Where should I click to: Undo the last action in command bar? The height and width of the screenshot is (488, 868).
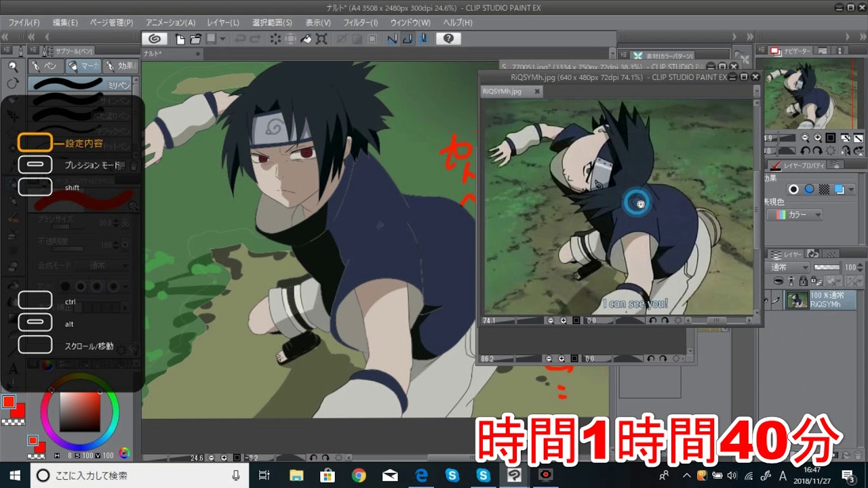240,39
